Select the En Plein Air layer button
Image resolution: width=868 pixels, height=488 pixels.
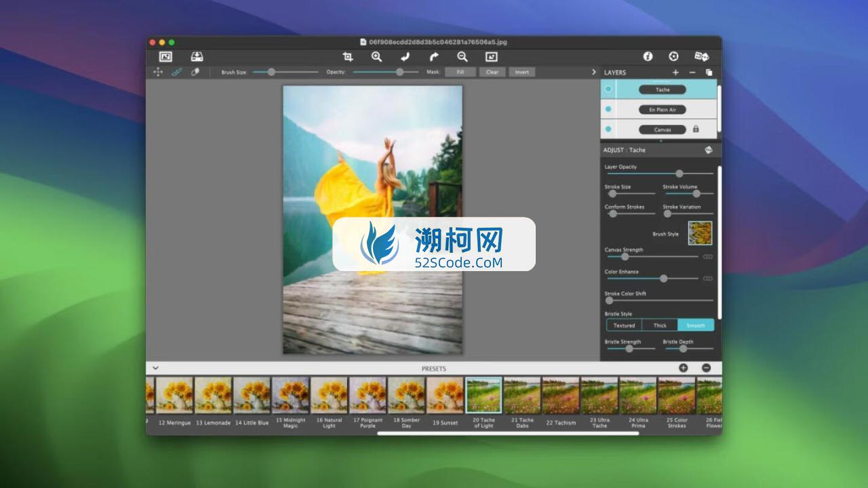pos(663,109)
